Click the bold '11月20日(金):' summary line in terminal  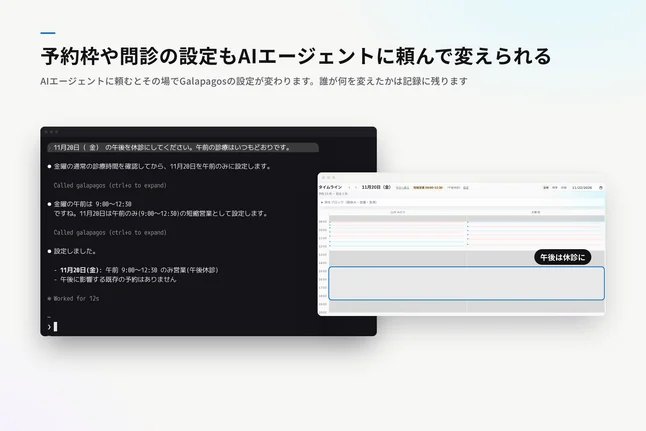[x=136, y=270]
